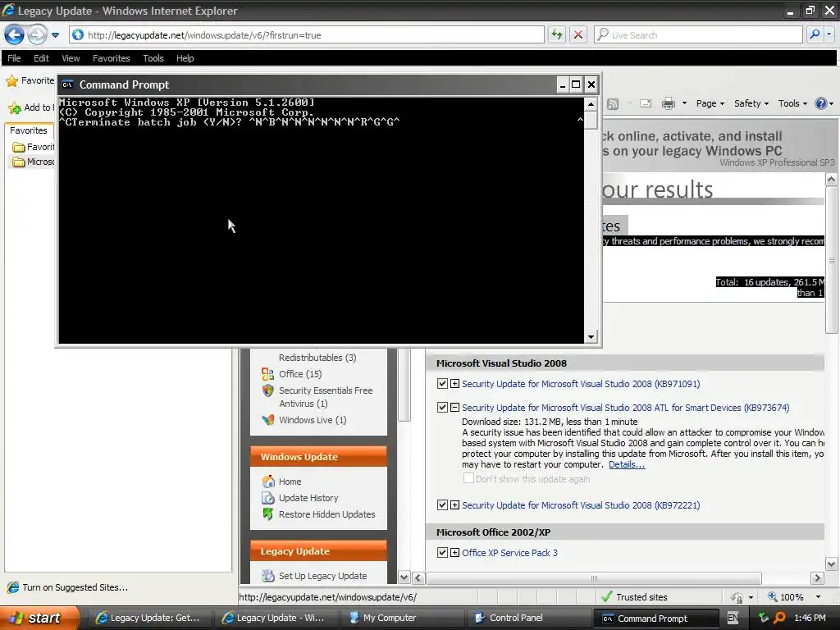This screenshot has width=840, height=630.
Task: Open the zoom level 100% dropdown
Action: 818,597
